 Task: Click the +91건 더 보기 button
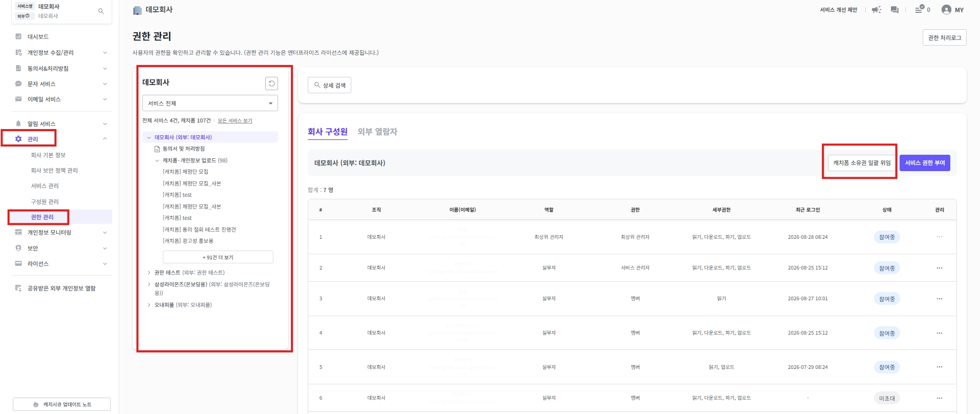tap(218, 257)
